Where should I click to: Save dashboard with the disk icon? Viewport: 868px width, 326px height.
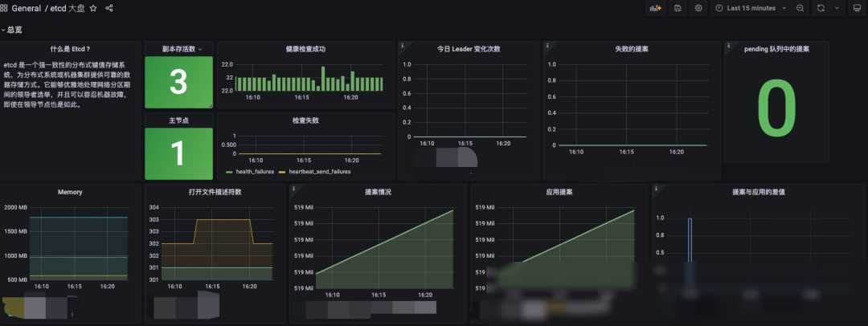678,8
